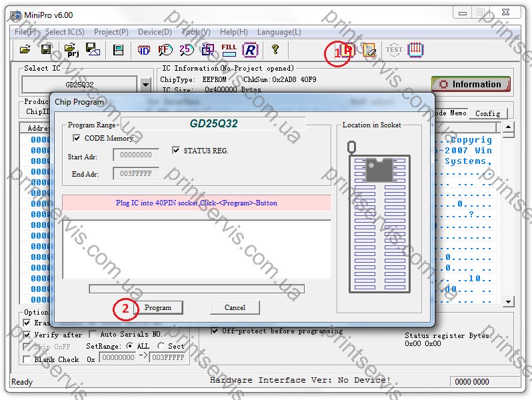Click 'Hardware Interface Ver: No Device!' text
Image resolution: width=532 pixels, height=400 pixels.
point(300,380)
